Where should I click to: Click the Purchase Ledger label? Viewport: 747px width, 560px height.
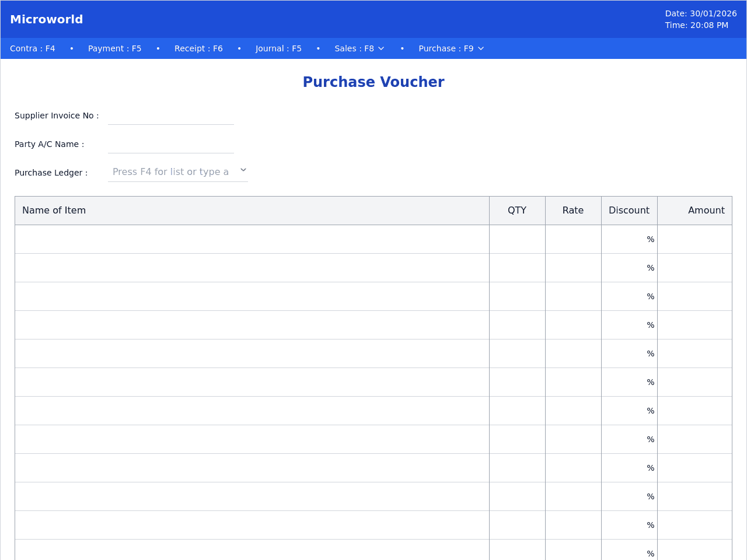51,173
